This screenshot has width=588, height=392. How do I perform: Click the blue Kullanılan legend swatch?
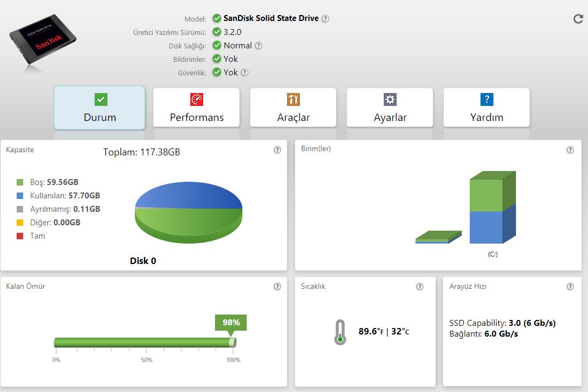pos(20,196)
